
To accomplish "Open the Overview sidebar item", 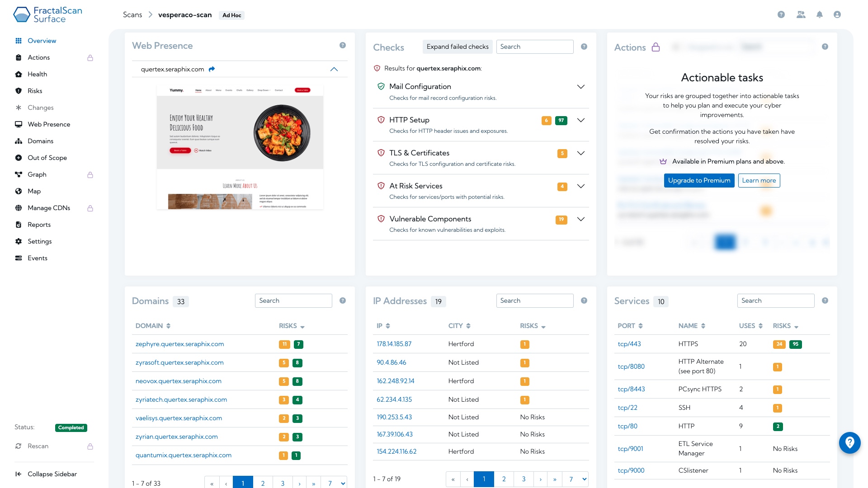I will 42,41.
